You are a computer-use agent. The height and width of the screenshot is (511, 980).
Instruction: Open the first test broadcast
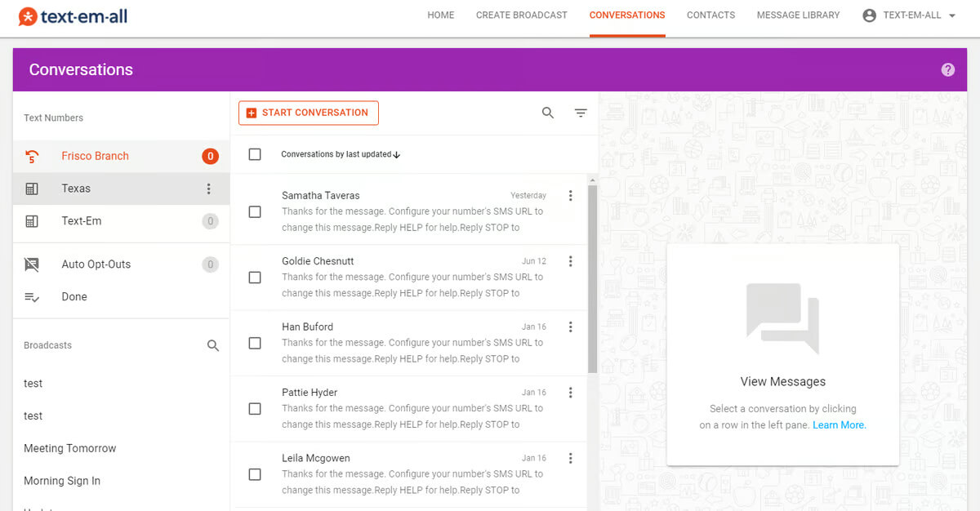pyautogui.click(x=33, y=384)
